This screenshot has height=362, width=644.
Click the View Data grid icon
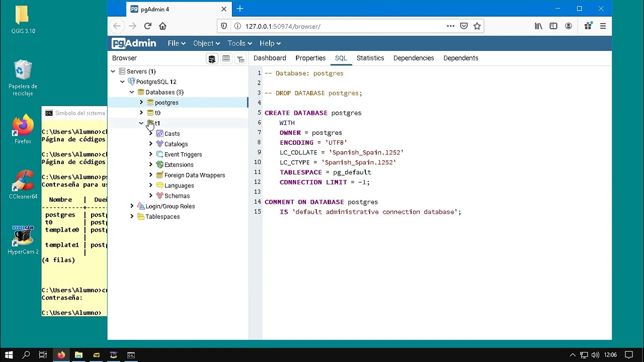click(226, 59)
